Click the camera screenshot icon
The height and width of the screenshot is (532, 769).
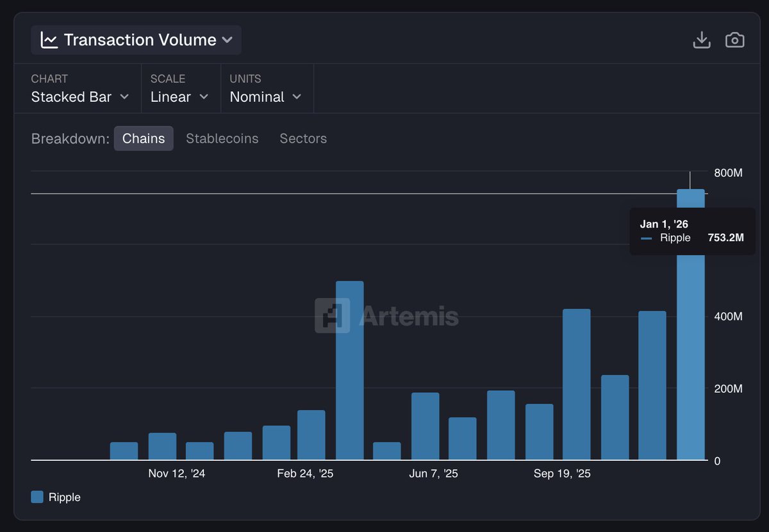tap(734, 40)
